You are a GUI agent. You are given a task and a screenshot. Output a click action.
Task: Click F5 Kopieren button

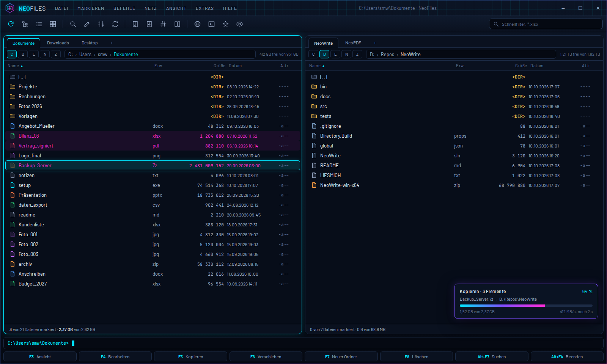pos(191,357)
